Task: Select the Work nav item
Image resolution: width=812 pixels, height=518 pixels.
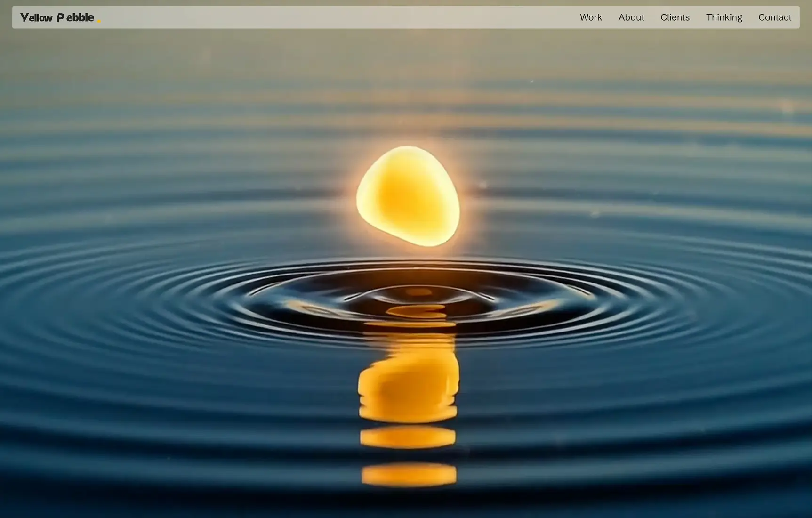Action: pos(590,17)
